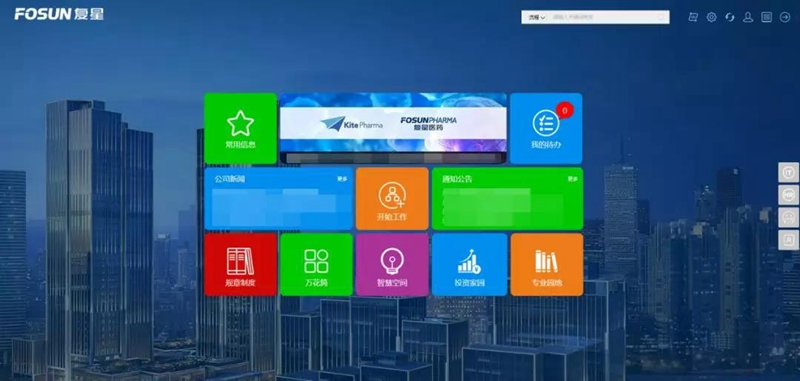Screen dimensions: 800x381
Task: Expand the search category dropdown
Action: pos(536,17)
